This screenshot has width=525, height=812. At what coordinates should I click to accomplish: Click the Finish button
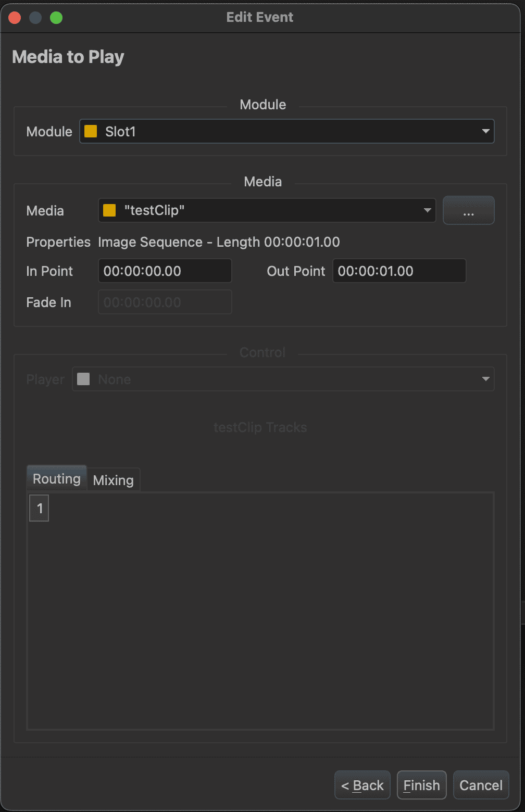coord(421,785)
